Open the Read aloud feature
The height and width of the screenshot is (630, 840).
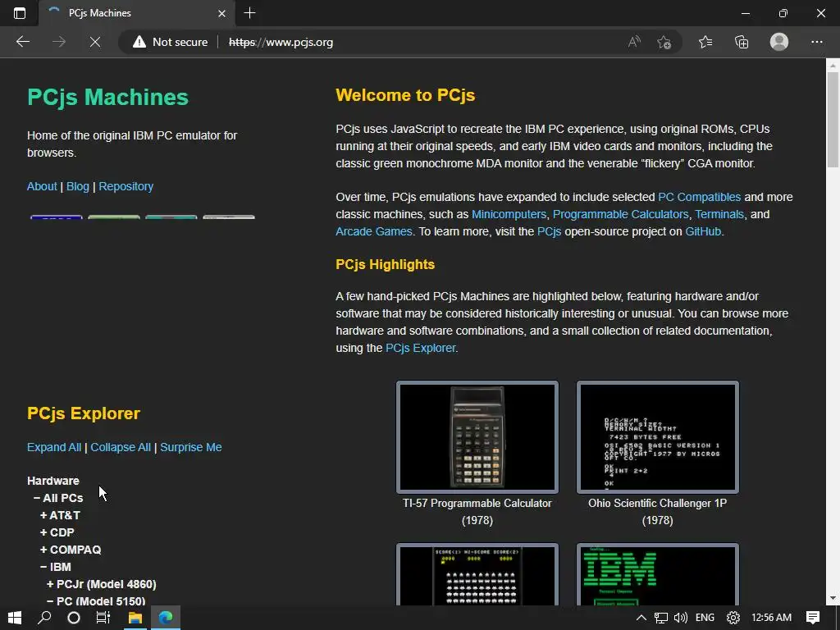(x=634, y=42)
